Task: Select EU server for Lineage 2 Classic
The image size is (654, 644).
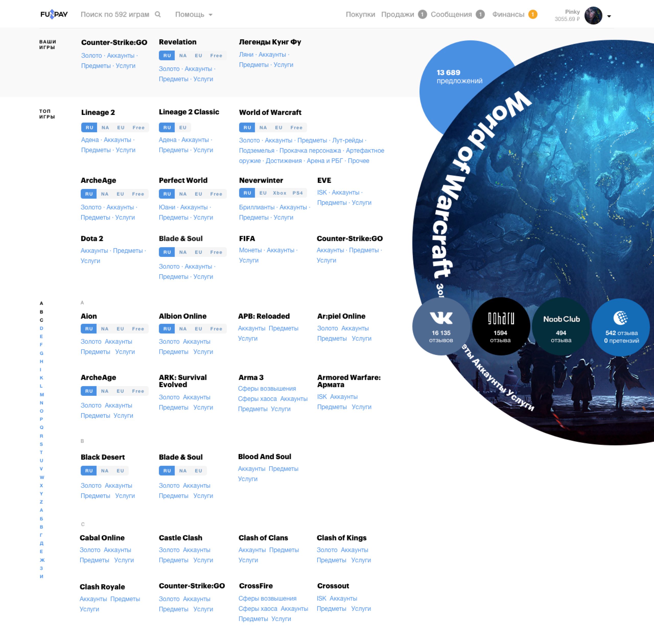Action: coord(183,127)
